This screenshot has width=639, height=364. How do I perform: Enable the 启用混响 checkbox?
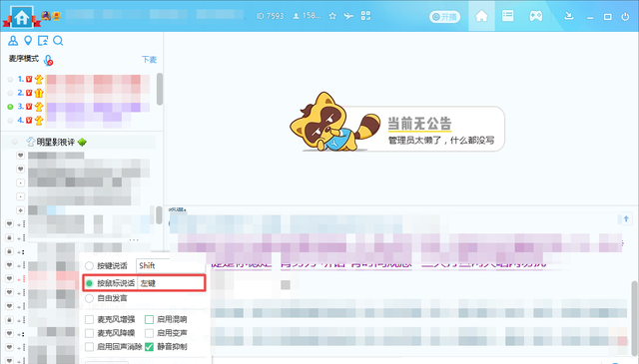[x=149, y=319]
